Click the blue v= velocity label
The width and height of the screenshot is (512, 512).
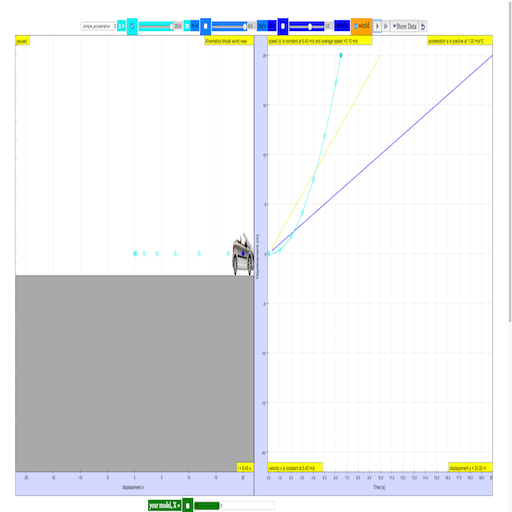195,26
